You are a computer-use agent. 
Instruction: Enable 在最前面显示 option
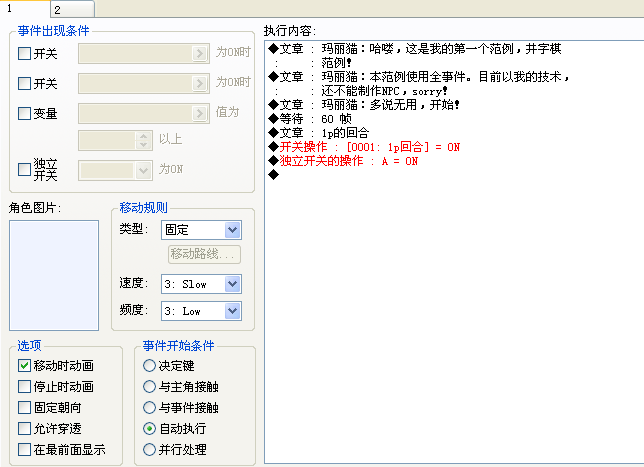click(x=25, y=449)
